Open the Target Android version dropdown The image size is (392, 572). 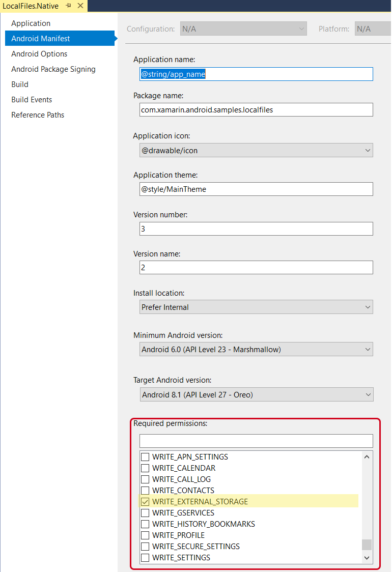[x=368, y=394]
